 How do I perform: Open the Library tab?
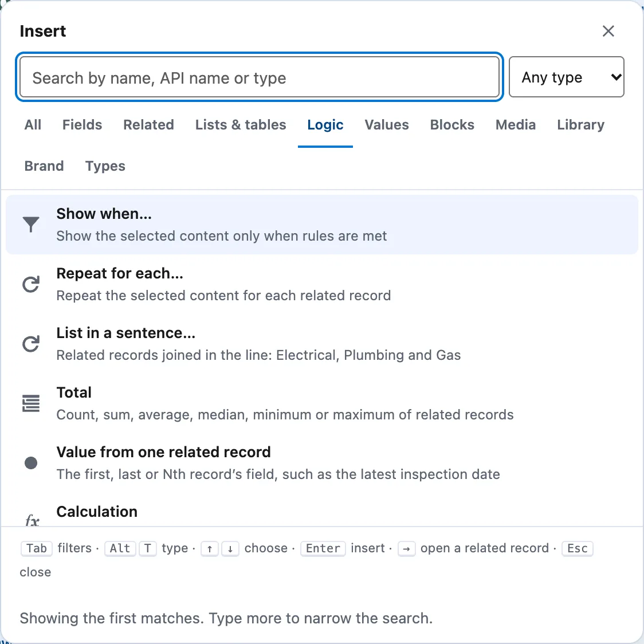[x=581, y=125]
